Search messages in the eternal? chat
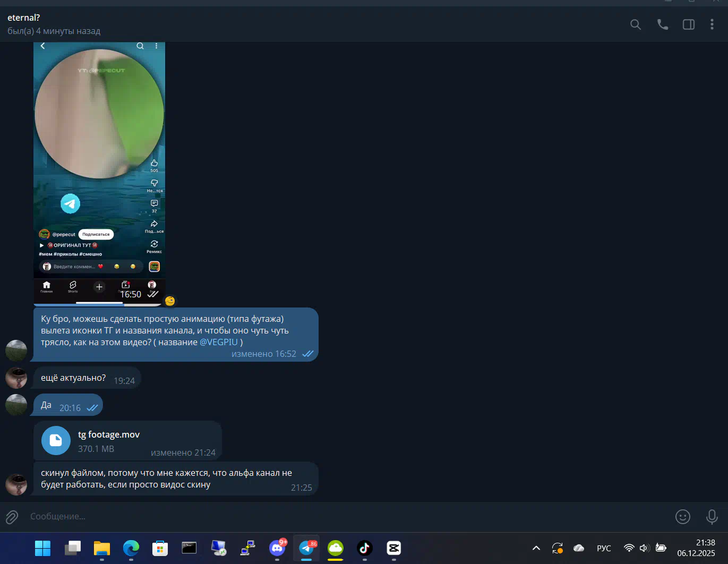 tap(636, 24)
